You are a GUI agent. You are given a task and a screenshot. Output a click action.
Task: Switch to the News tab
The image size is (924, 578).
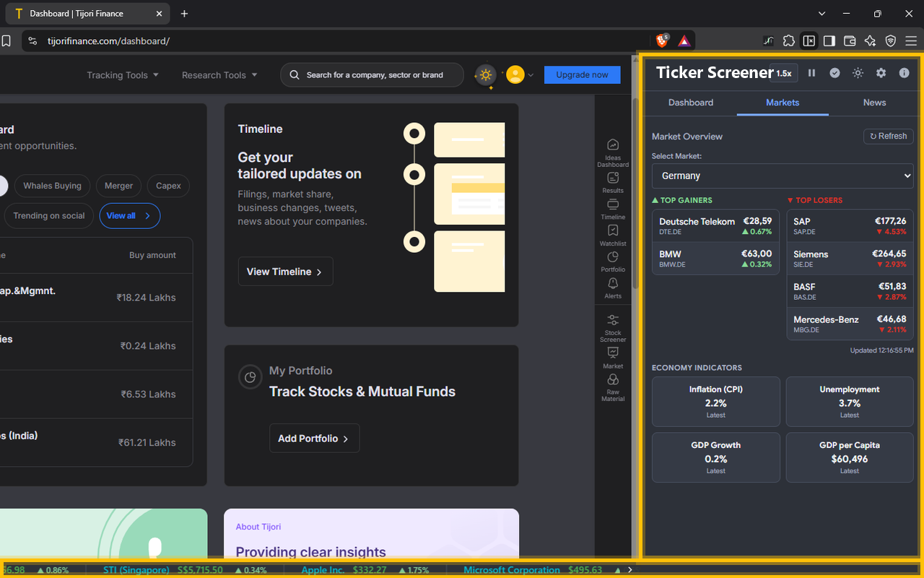tap(874, 103)
